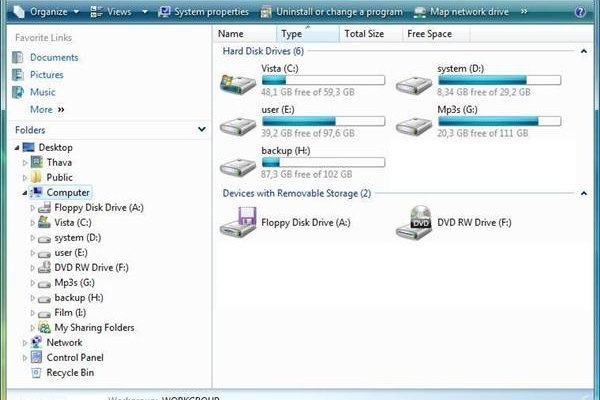Viewport: 600px width, 400px height.
Task: Click the Devices with Removable Storage (2) header
Action: tap(297, 193)
